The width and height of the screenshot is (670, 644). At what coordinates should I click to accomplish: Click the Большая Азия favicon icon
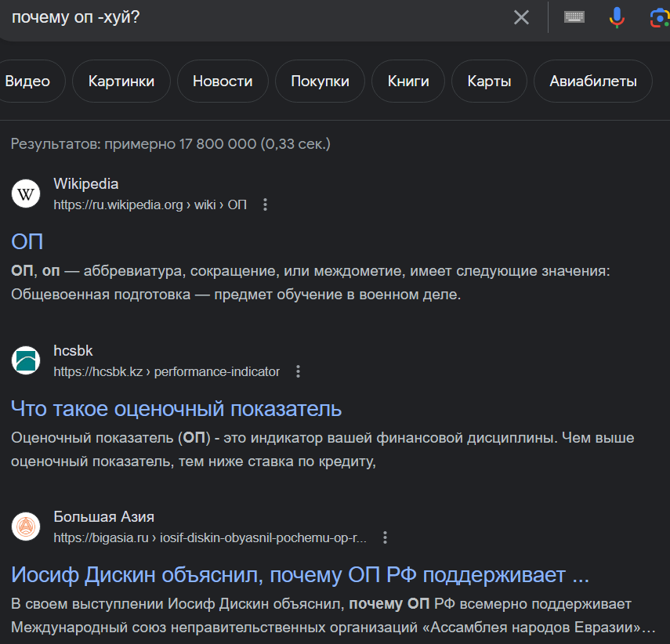26,526
